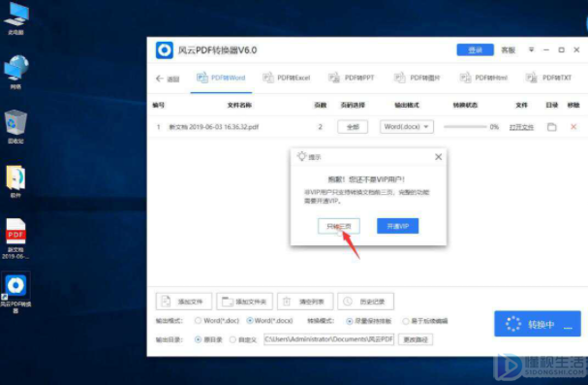Open the software folder on the desktop

pos(15,181)
